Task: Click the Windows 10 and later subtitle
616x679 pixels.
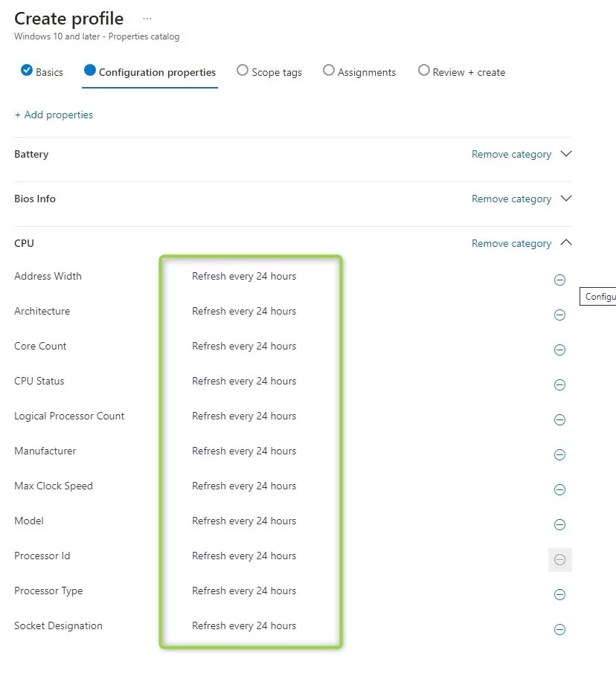Action: pyautogui.click(x=97, y=36)
